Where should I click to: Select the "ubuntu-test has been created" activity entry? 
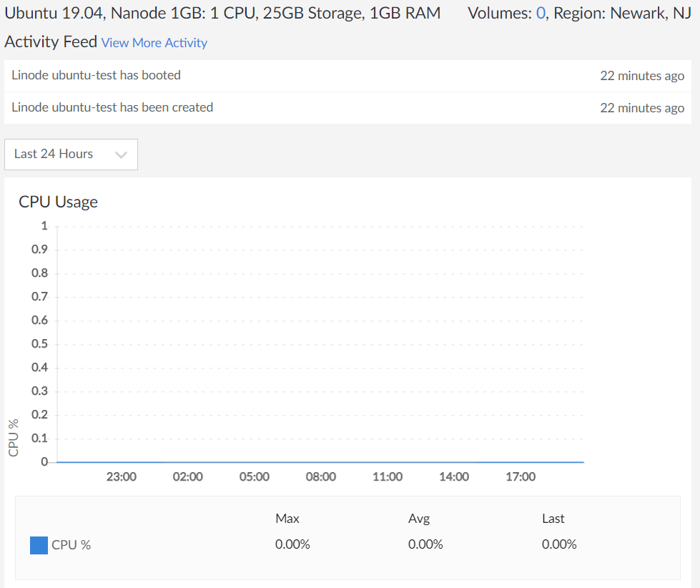click(x=112, y=107)
